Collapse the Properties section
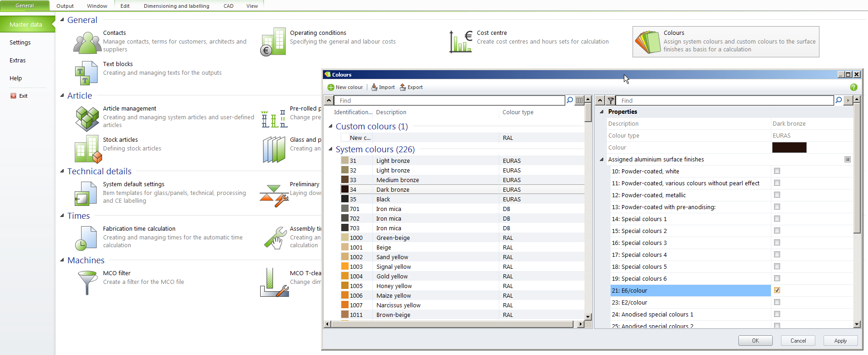Image resolution: width=868 pixels, height=355 pixels. point(601,111)
